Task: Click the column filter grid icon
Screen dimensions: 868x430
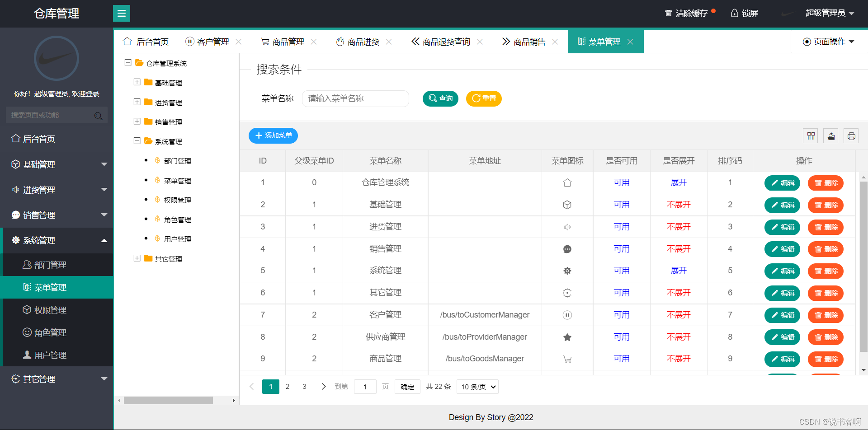Action: coord(811,136)
